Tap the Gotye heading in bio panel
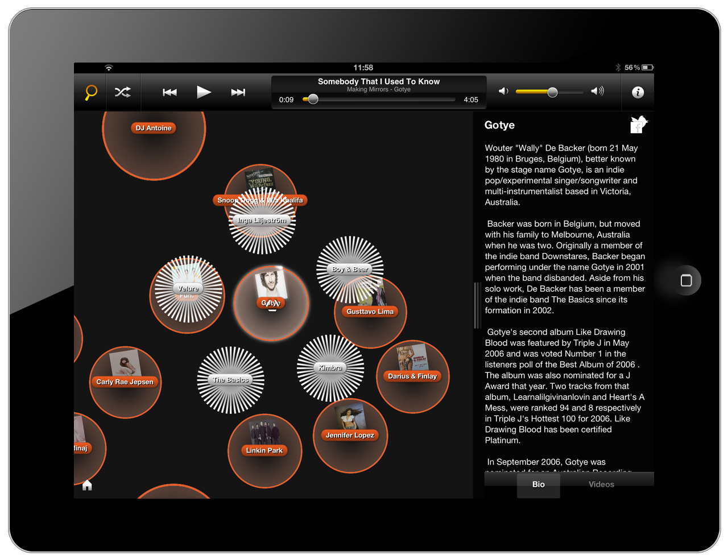The height and width of the screenshot is (560, 728). click(x=499, y=125)
